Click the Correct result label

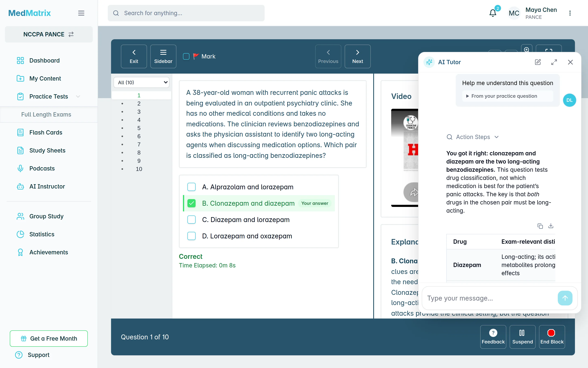click(x=191, y=257)
